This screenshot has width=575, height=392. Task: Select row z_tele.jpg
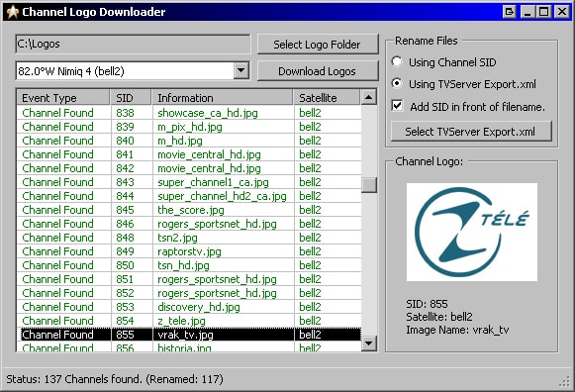[189, 321]
